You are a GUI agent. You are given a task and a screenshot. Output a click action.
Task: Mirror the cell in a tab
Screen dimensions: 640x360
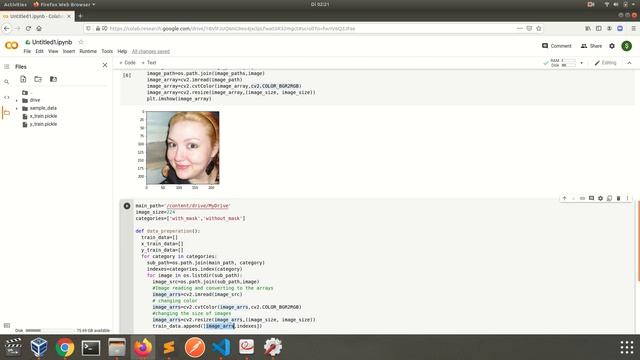[609, 198]
